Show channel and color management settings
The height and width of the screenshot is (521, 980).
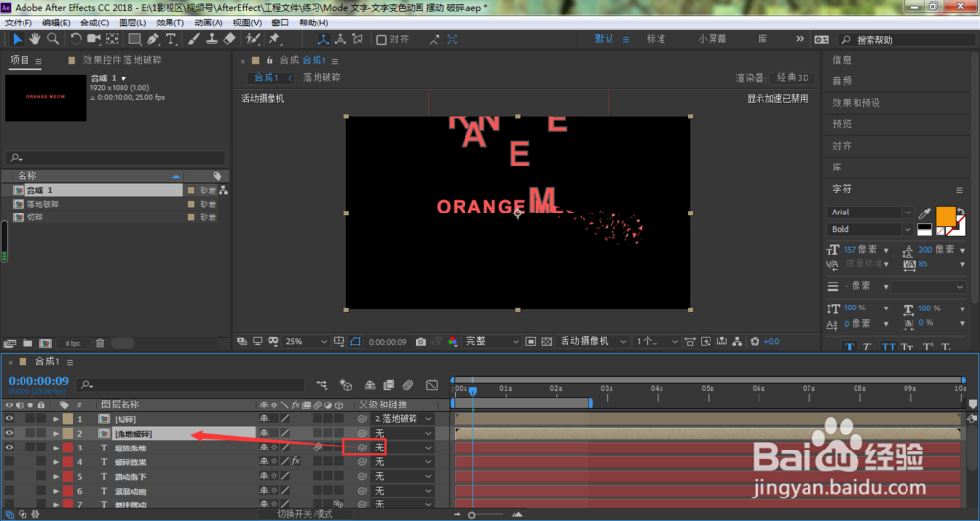[453, 342]
